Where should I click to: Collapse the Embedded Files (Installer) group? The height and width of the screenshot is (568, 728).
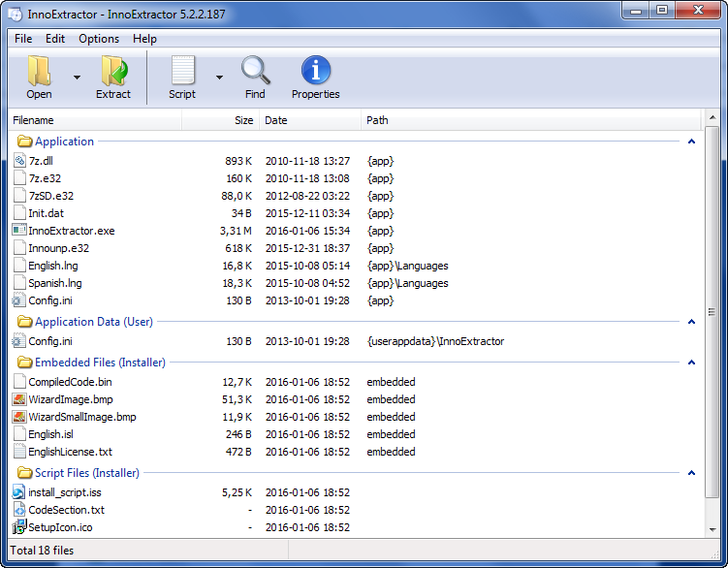pyautogui.click(x=691, y=363)
